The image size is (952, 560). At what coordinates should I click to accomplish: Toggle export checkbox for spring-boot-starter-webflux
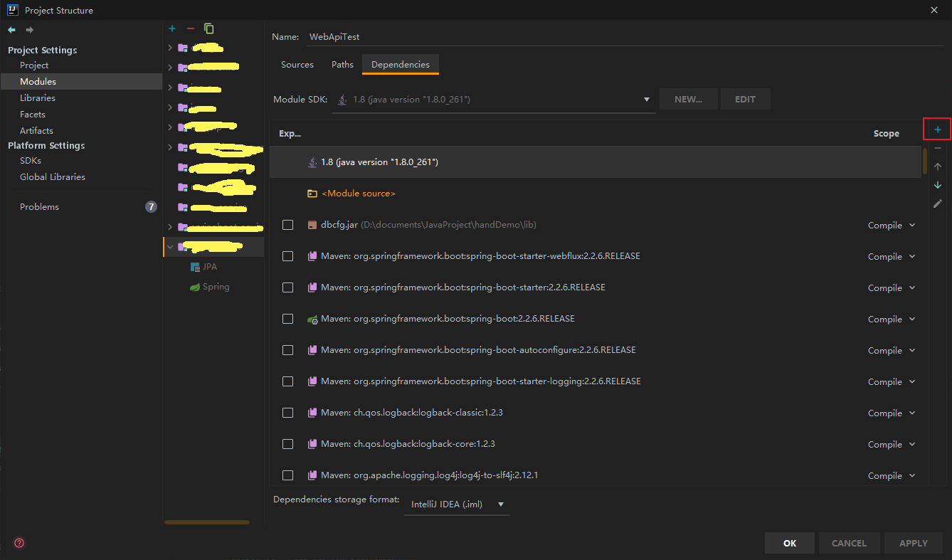287,256
